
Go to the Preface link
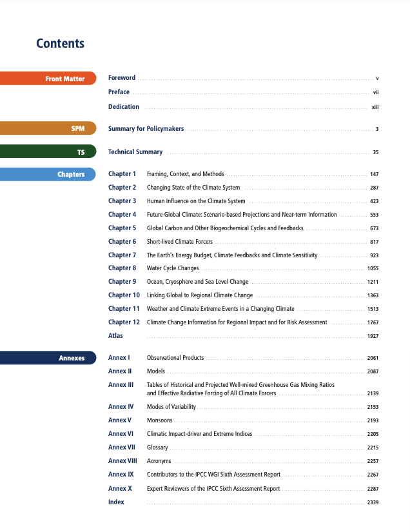pyautogui.click(x=119, y=92)
